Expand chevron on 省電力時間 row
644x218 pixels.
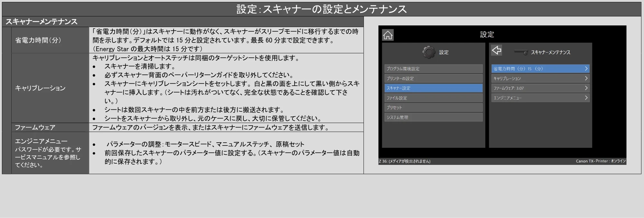click(x=586, y=69)
